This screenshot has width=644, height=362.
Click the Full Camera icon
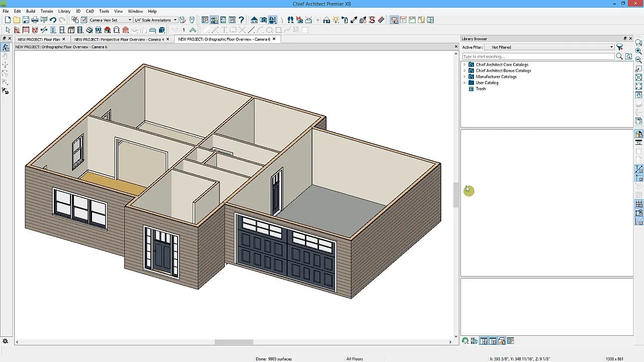[x=263, y=20]
